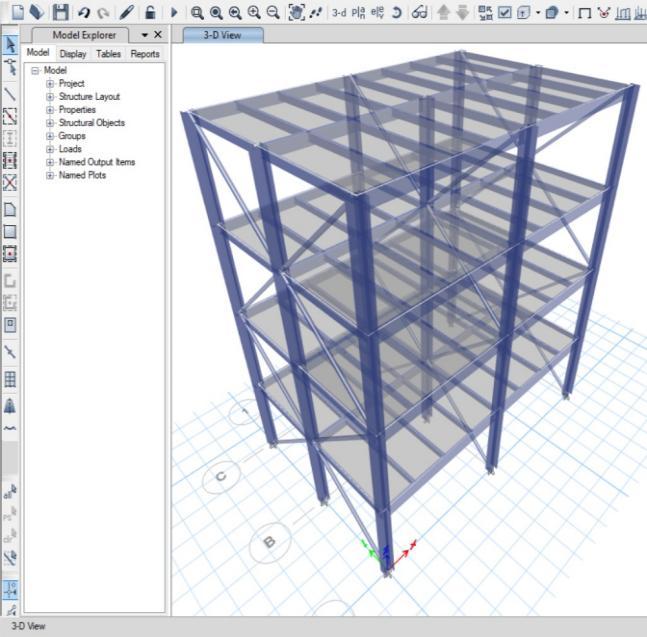Select quick draw frame in region
Viewport: 647px width, 637px height.
[10, 116]
